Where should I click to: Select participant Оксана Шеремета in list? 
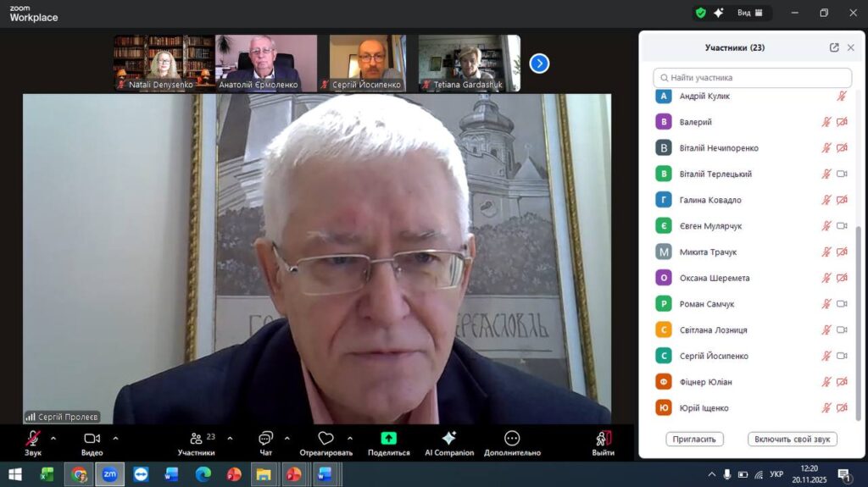pos(714,278)
